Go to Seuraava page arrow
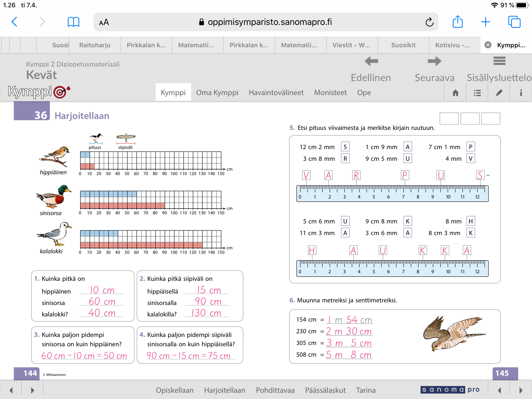This screenshot has height=399, width=532. pyautogui.click(x=434, y=62)
